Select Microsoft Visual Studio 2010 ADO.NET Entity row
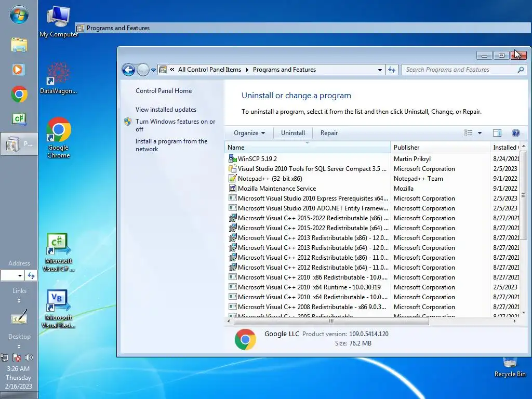 pos(373,208)
